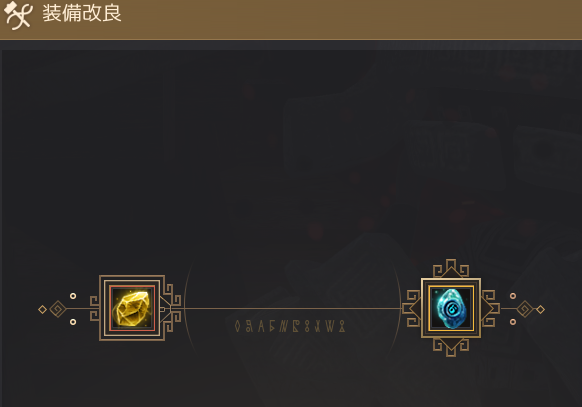Select the blue rune stone item slot
The width and height of the screenshot is (582, 407).
451,308
